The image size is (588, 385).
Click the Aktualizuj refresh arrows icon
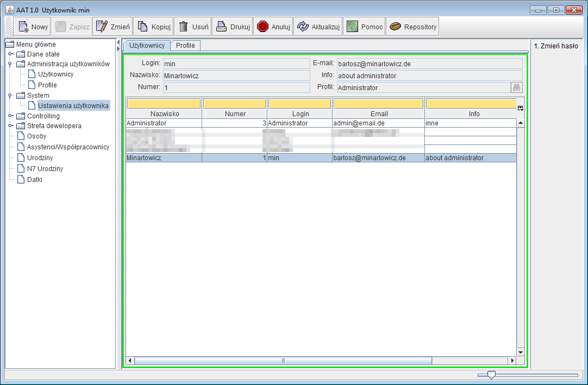pos(303,27)
